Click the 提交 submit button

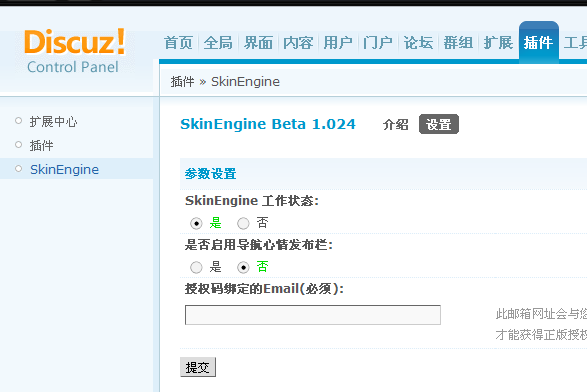coord(198,367)
